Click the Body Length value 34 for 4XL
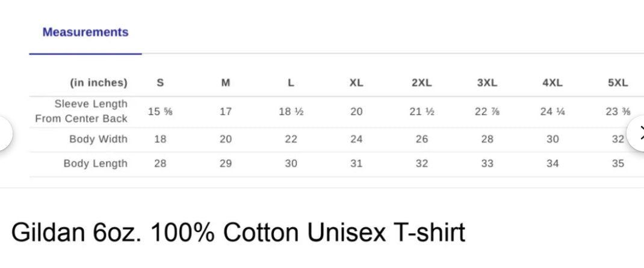 point(553,163)
